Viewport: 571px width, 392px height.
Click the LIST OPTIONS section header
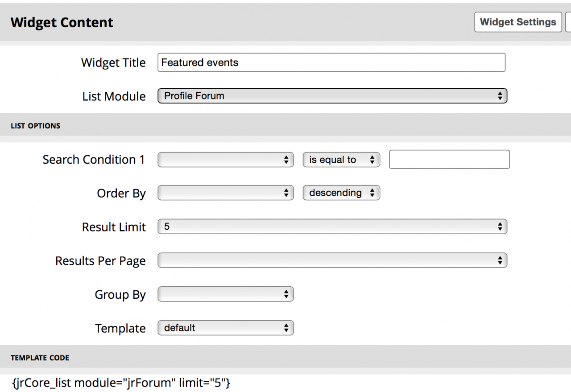coord(35,126)
